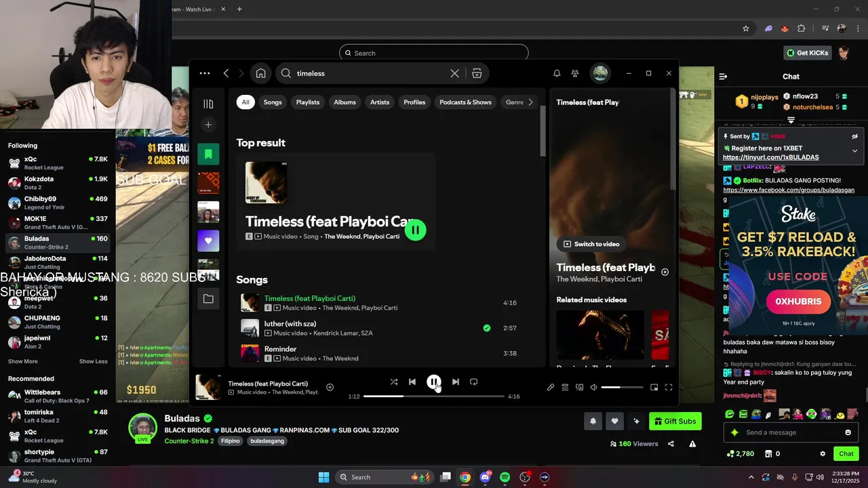This screenshot has height=488, width=868.
Task: Expand chat leaderboard handle
Action: coord(791,120)
